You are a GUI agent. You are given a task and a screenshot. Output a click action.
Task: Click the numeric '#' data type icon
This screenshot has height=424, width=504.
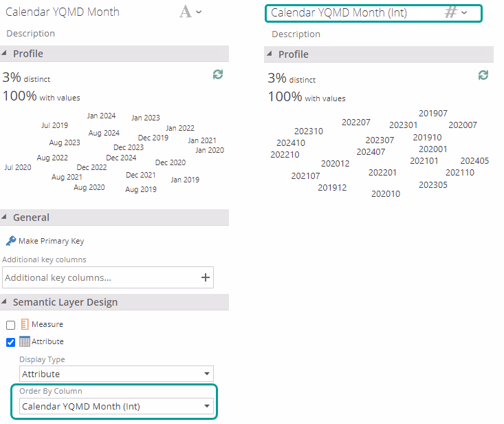[x=451, y=12]
